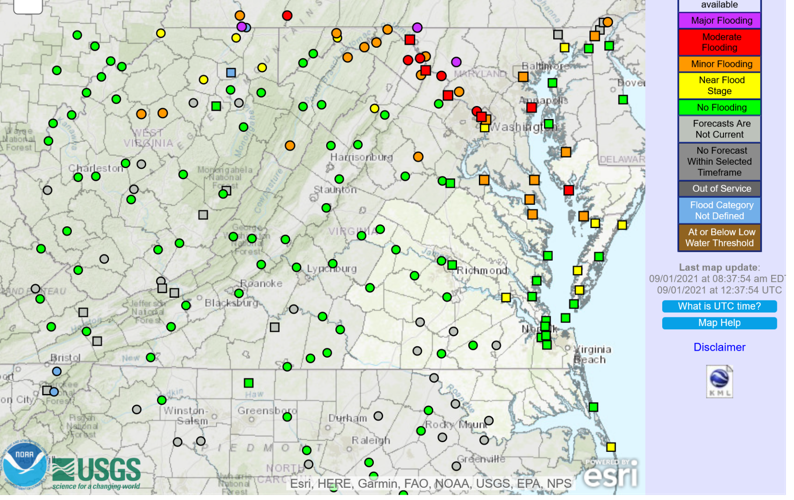Click the NOAA logo
This screenshot has width=794, height=500.
(24, 465)
